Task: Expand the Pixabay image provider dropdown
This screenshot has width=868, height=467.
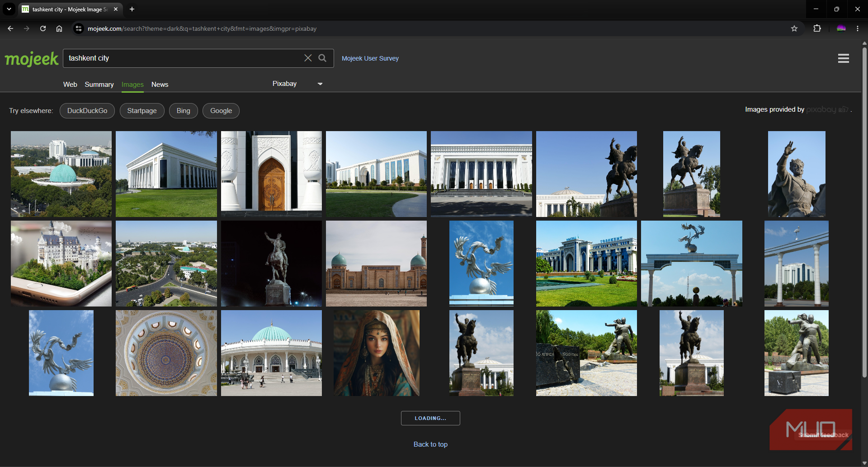Action: [x=297, y=84]
